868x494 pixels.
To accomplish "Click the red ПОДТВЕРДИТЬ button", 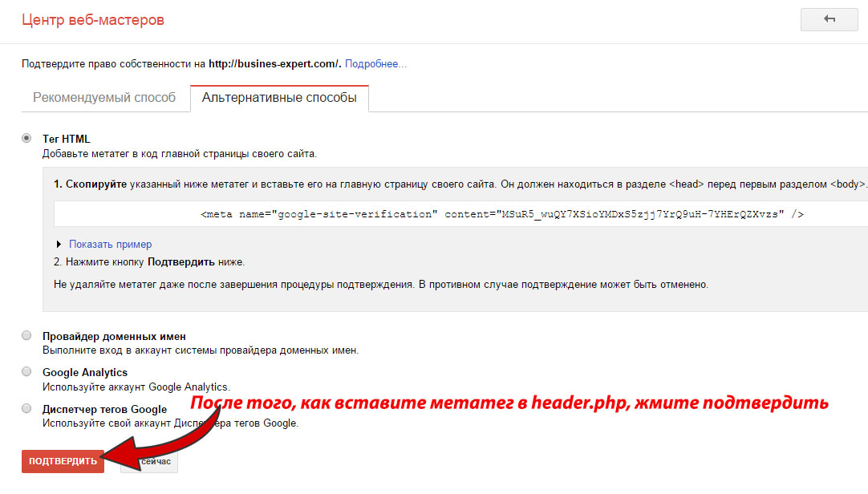I will click(x=63, y=461).
